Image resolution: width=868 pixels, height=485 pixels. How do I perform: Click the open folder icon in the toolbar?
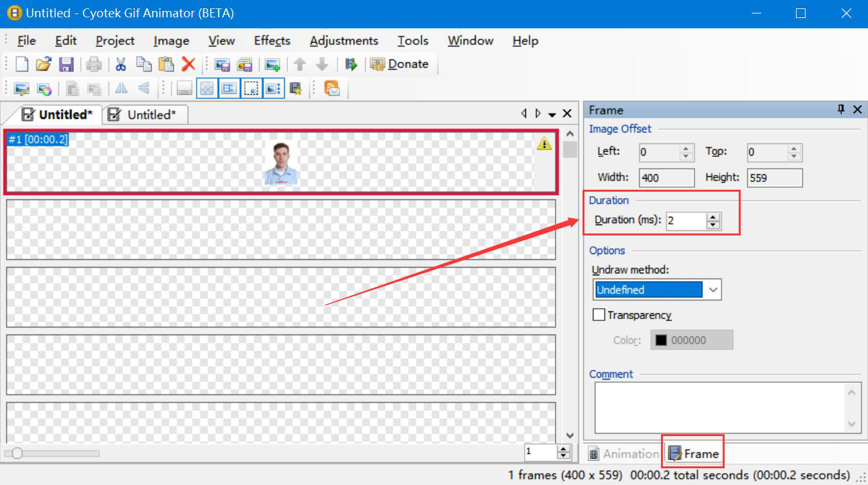point(44,64)
